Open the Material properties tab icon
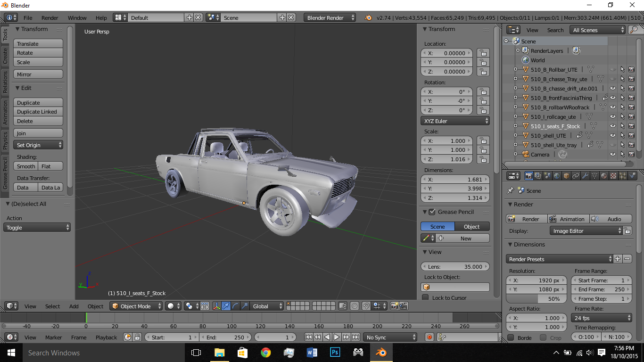The image size is (644, 362). [x=604, y=176]
